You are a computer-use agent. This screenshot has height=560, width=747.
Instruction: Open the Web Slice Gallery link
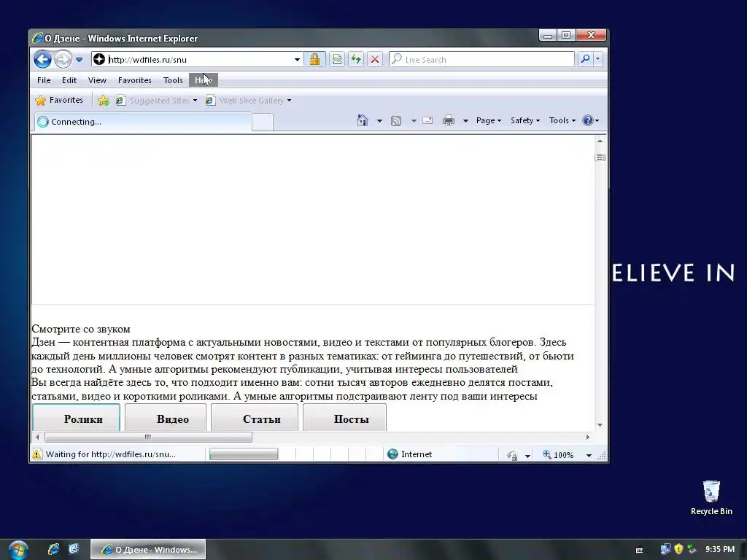coord(248,101)
